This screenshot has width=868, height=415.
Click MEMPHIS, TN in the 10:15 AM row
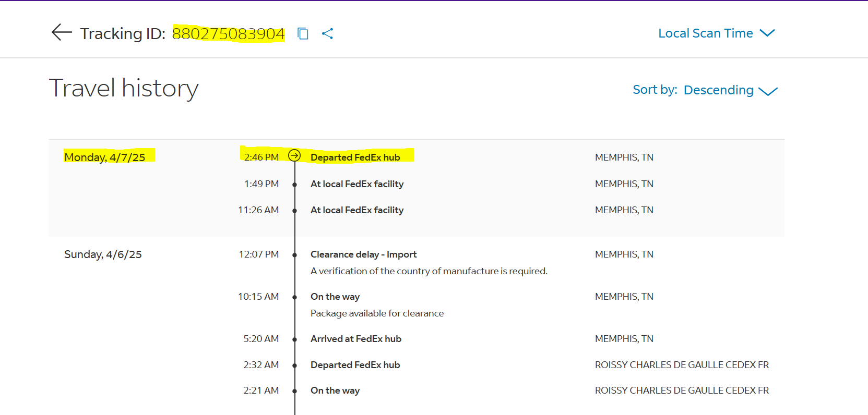click(x=624, y=296)
